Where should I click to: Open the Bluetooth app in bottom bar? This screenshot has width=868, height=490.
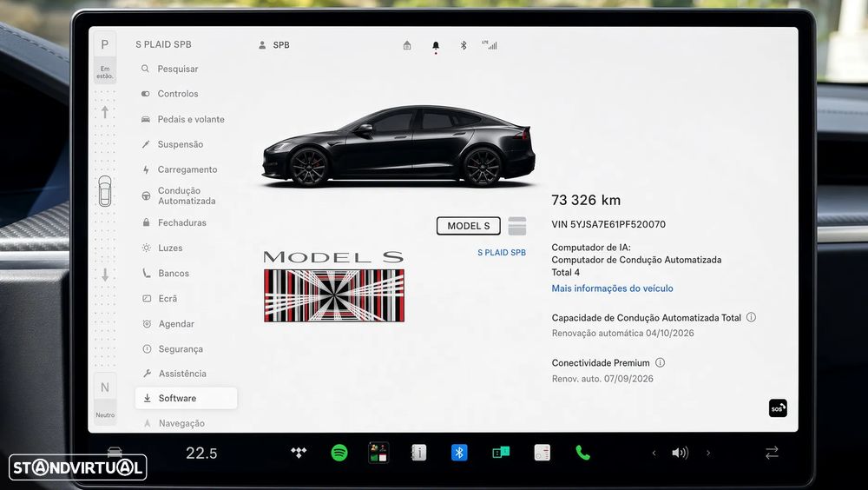coord(459,453)
